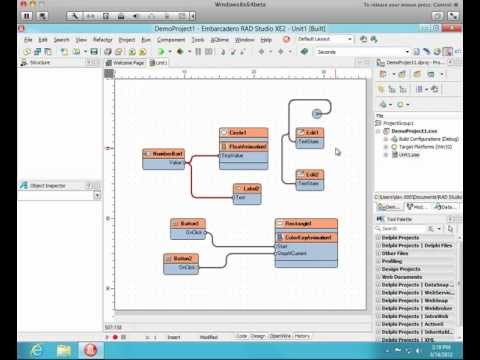The width and height of the screenshot is (480, 360).
Task: Select the ColorKeyAnimation1 sub-component
Action: (306, 237)
